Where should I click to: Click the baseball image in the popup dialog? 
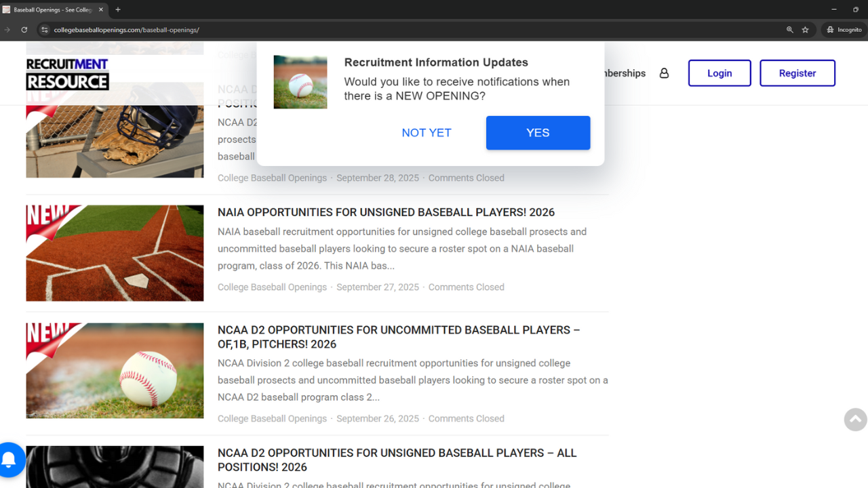click(x=300, y=81)
